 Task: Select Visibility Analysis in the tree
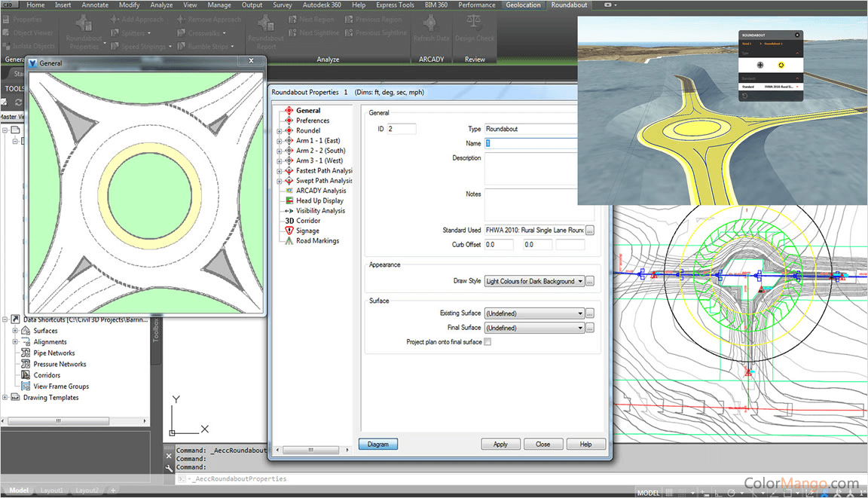(x=320, y=211)
